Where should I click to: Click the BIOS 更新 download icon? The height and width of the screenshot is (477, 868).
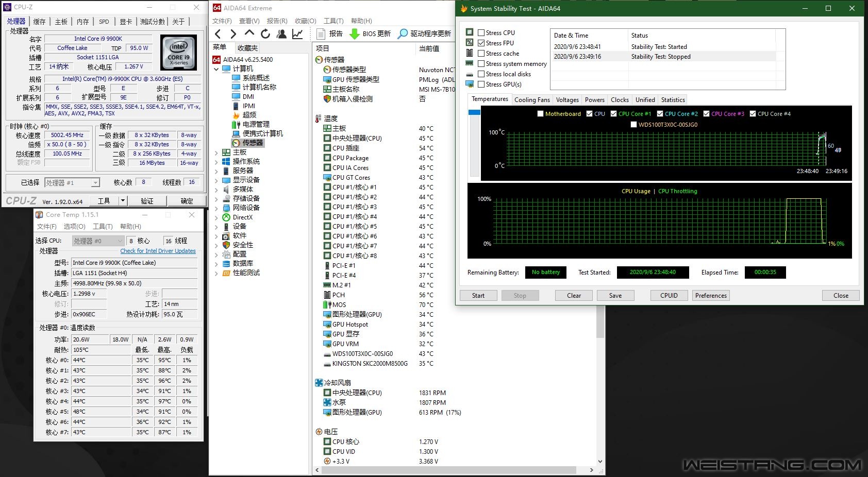click(355, 34)
